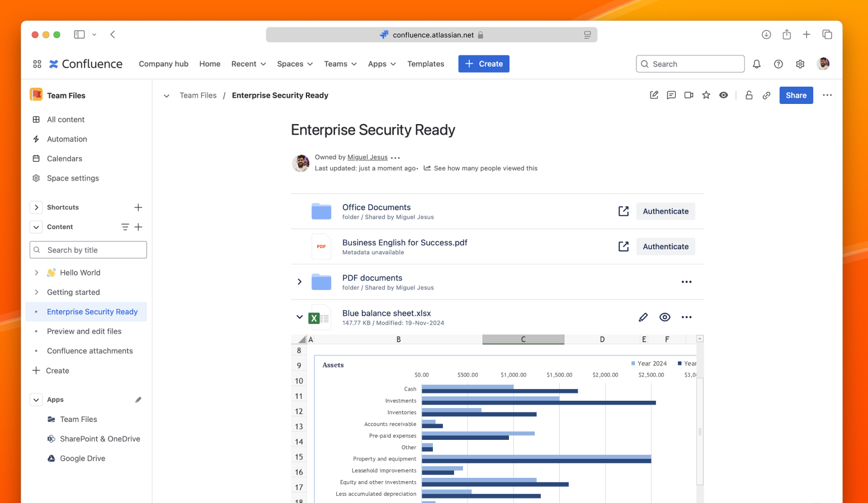
Task: Expand the Hello World page tree
Action: [36, 273]
